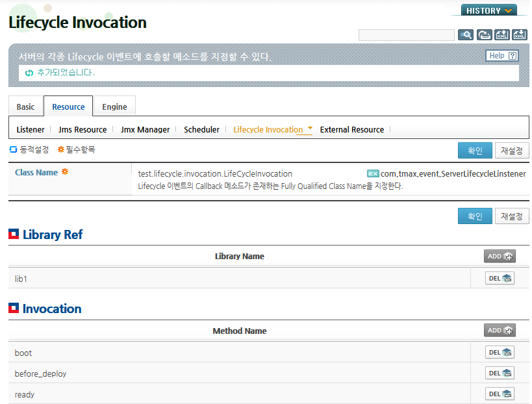This screenshot has height=404, width=532.
Task: Click the Library Name column header
Action: tap(240, 256)
